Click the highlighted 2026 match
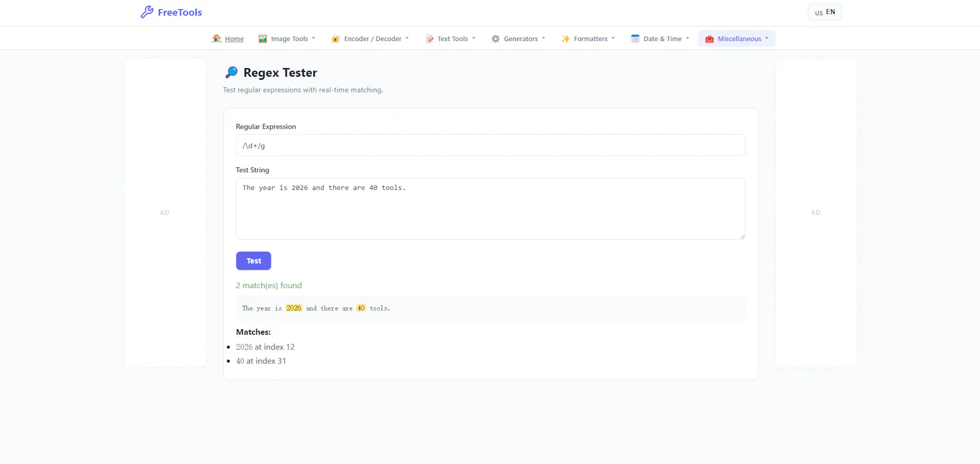The image size is (980, 464). click(294, 308)
